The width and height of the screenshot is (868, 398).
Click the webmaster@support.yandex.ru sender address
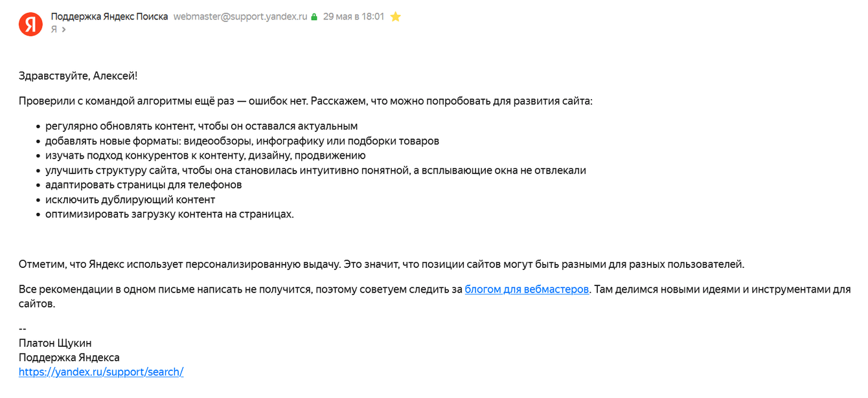coord(240,17)
